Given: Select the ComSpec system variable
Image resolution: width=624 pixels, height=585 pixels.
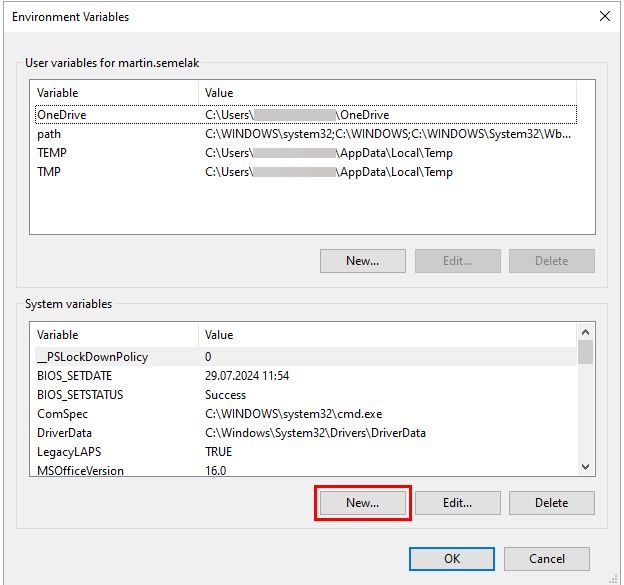Looking at the screenshot, I should pyautogui.click(x=61, y=414).
